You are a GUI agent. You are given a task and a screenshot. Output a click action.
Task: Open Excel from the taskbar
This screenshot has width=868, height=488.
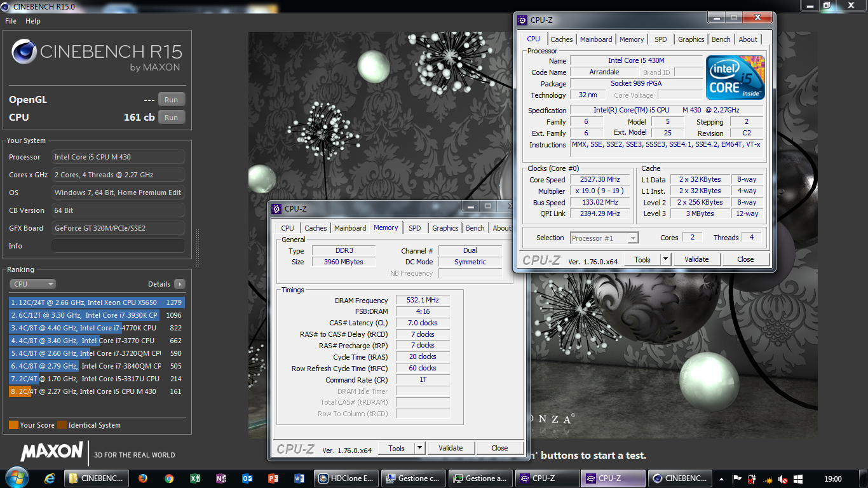(x=195, y=478)
